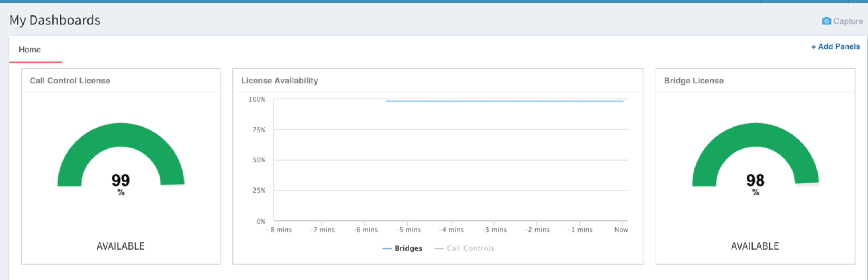Click AVAILABLE under Call Control License
The height and width of the screenshot is (280, 868).
[x=120, y=246]
